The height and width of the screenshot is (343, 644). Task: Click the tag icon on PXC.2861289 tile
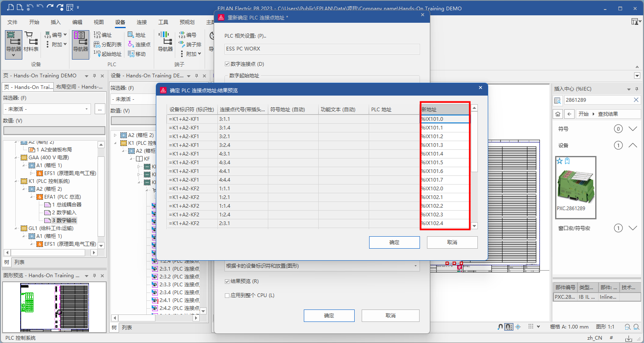[x=567, y=161]
